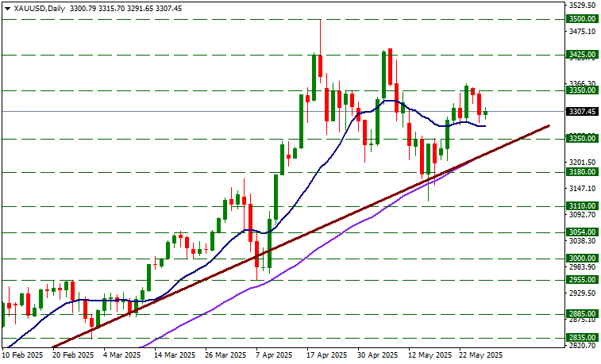Click the 2929.50 scale value
The height and width of the screenshot is (364, 601).
point(582,293)
